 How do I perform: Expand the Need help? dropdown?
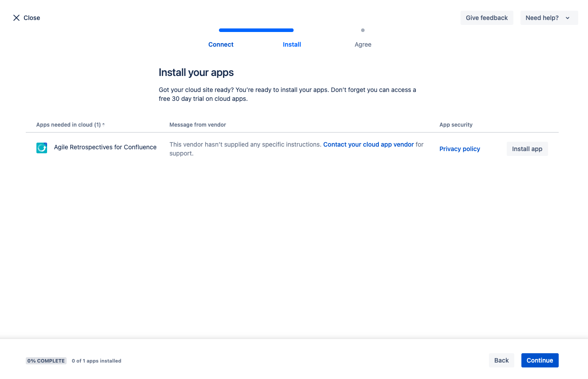pos(548,18)
